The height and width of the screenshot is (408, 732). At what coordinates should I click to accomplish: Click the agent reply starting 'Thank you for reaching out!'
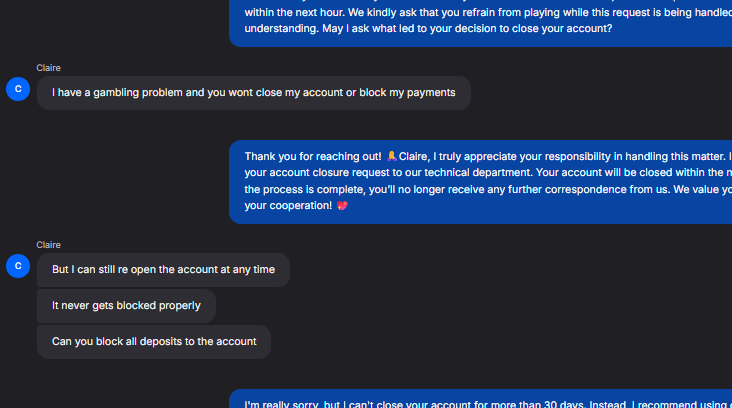(480, 182)
